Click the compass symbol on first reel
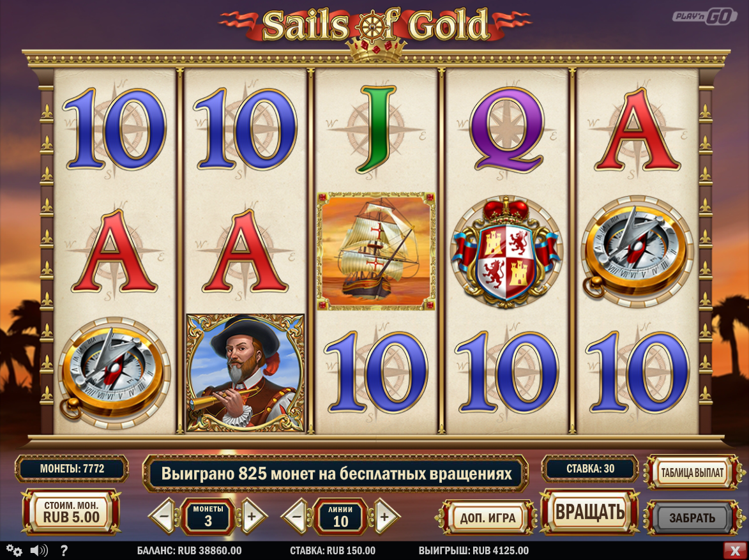Viewport: 749px width, 560px height. pyautogui.click(x=114, y=374)
